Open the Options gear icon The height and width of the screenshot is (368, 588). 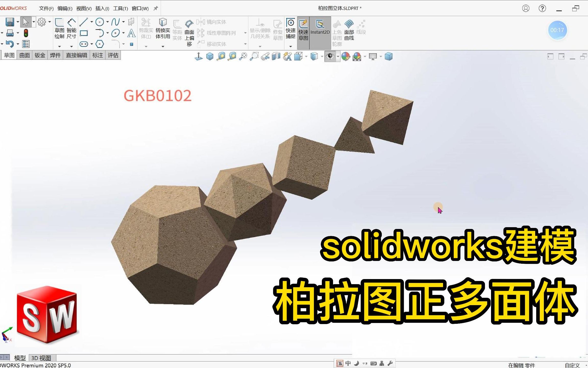coord(42,22)
